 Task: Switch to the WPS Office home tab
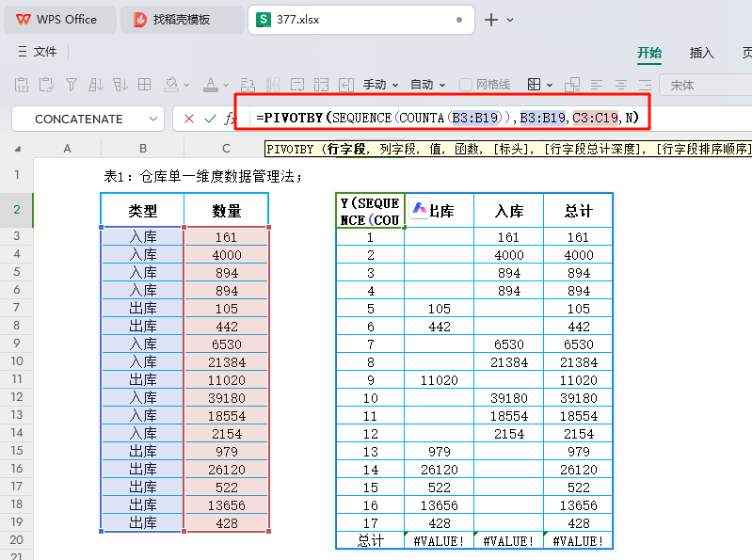tap(59, 20)
